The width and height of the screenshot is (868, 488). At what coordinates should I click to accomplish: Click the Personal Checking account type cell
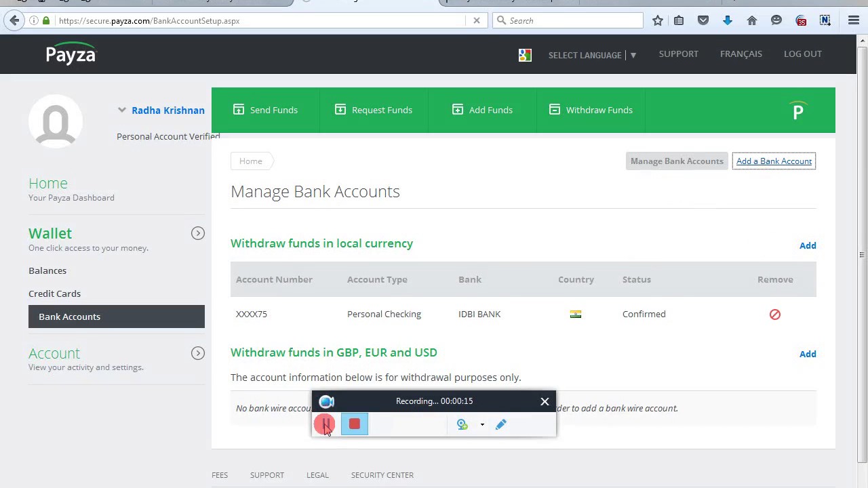[x=384, y=314]
